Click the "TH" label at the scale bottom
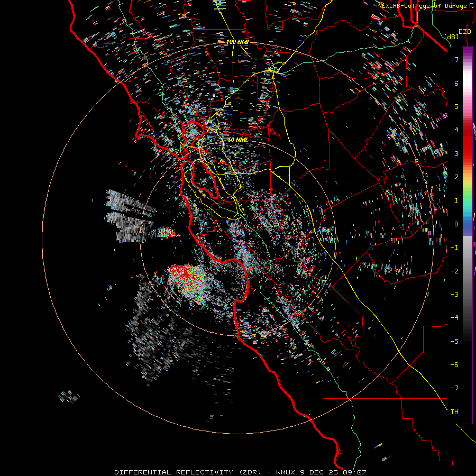This screenshot has width=476, height=476. tap(454, 412)
